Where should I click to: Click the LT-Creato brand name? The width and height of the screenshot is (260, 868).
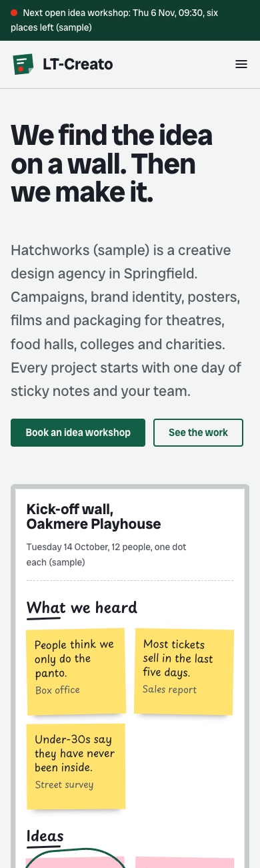click(x=78, y=65)
